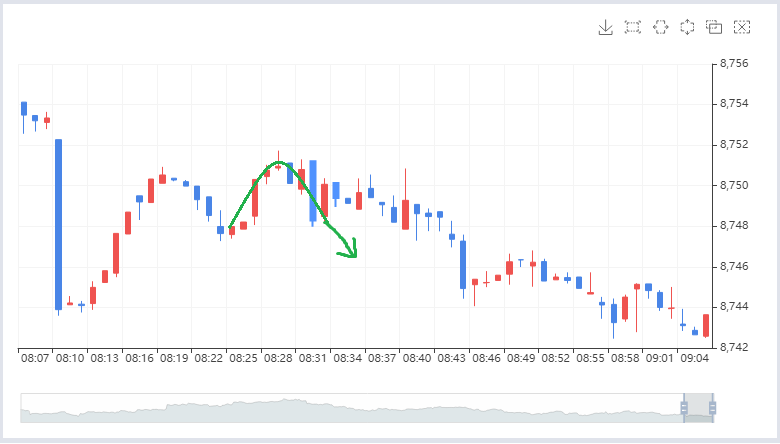Screen dimensions: 780x444
Task: Click the 8,750 price axis label
Action: (x=734, y=185)
